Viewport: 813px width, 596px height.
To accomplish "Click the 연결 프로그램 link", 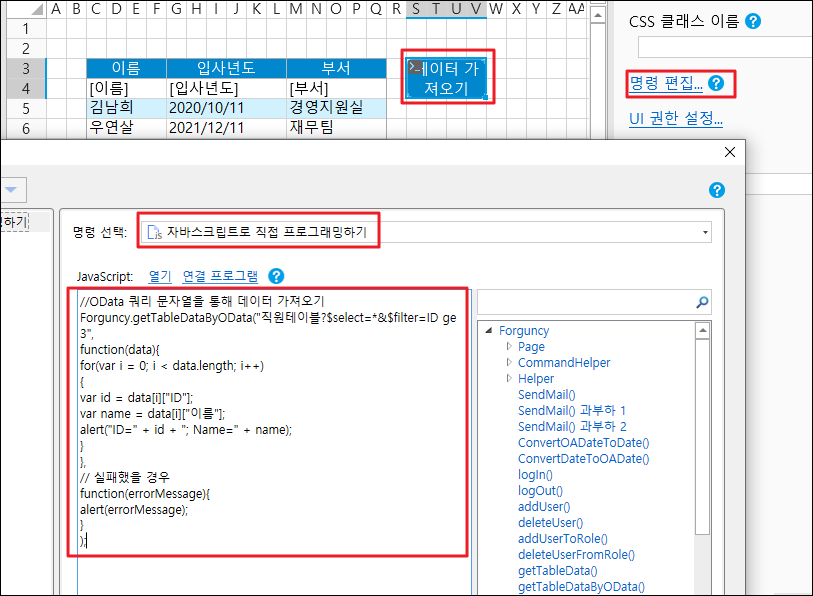I will click(219, 276).
